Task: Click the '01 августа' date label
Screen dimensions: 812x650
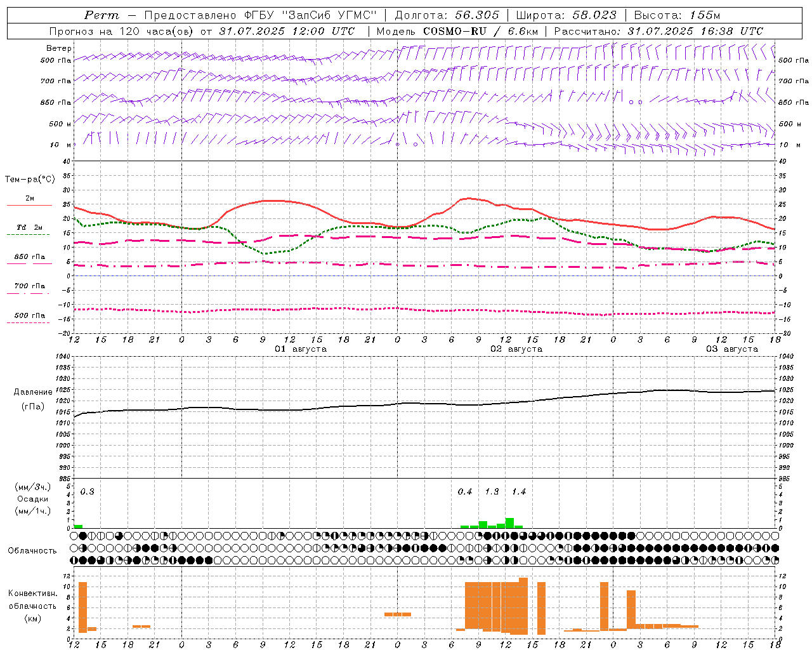Action: [301, 349]
